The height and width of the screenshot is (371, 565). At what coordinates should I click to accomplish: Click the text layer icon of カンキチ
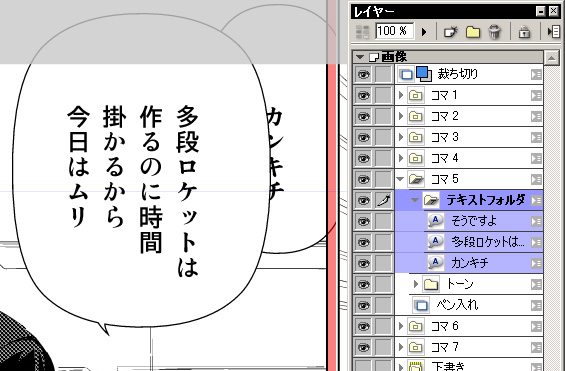(x=436, y=263)
